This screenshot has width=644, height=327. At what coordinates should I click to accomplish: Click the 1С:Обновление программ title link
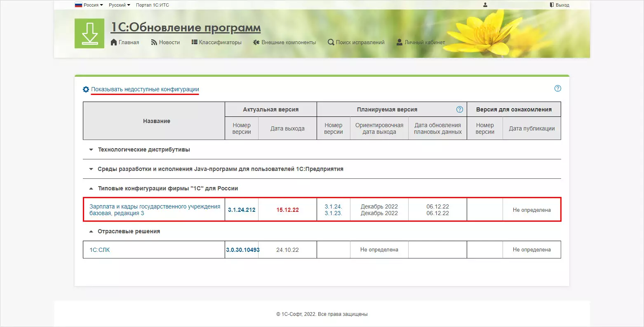tap(186, 28)
